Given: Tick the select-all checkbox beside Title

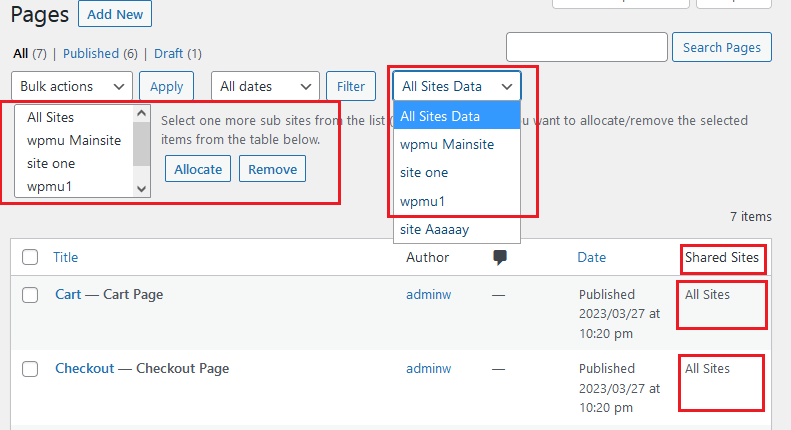Looking at the screenshot, I should point(30,257).
